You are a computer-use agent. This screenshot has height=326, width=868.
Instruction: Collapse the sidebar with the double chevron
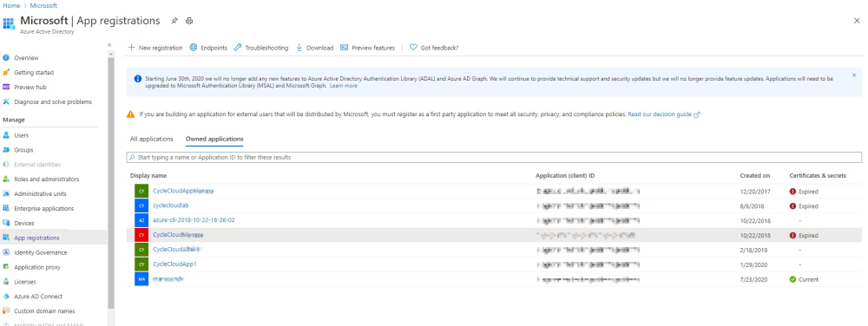pos(109,45)
